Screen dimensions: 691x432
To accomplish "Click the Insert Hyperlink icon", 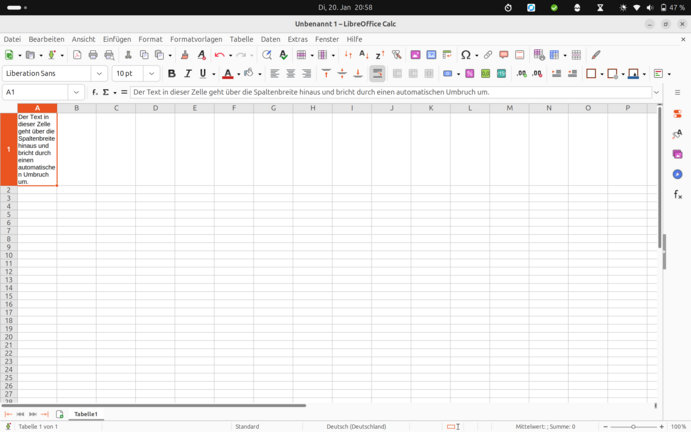I will coord(488,55).
